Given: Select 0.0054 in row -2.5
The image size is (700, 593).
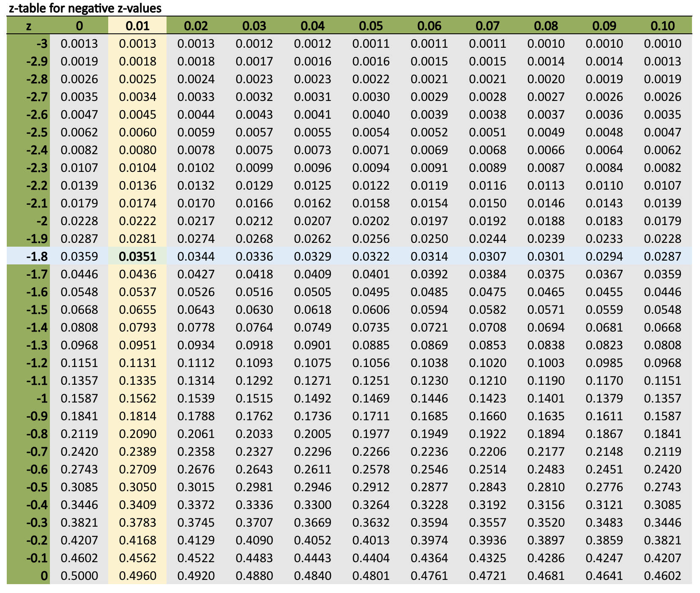Looking at the screenshot, I should (x=371, y=132).
